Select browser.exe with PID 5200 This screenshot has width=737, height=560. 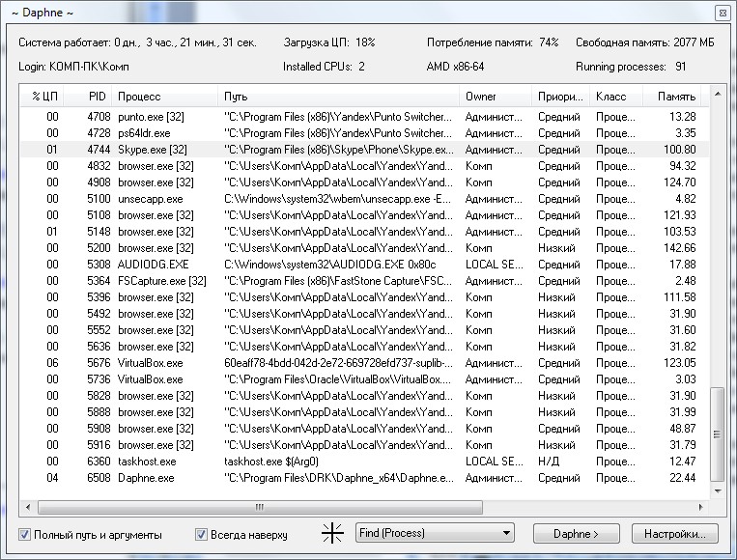click(x=364, y=248)
